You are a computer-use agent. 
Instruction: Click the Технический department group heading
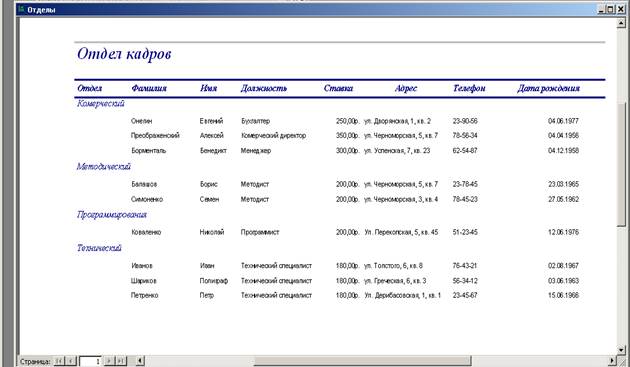click(x=99, y=248)
